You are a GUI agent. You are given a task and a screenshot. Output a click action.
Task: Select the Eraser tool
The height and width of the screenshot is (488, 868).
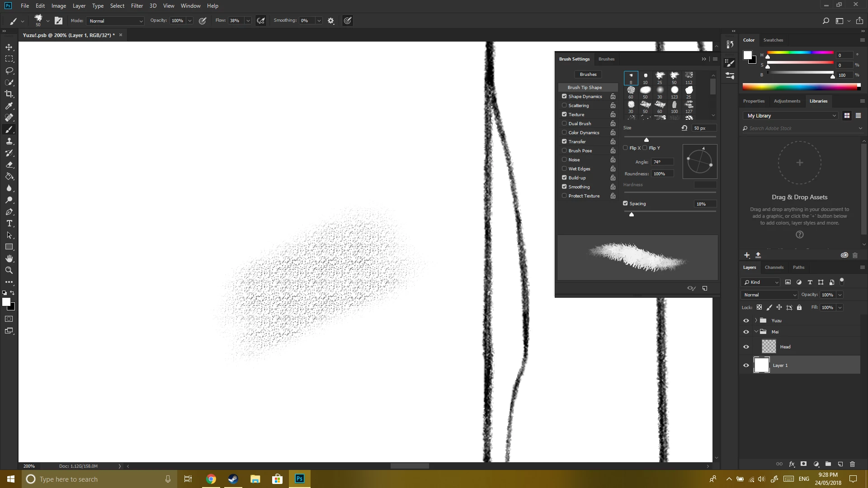coord(9,165)
